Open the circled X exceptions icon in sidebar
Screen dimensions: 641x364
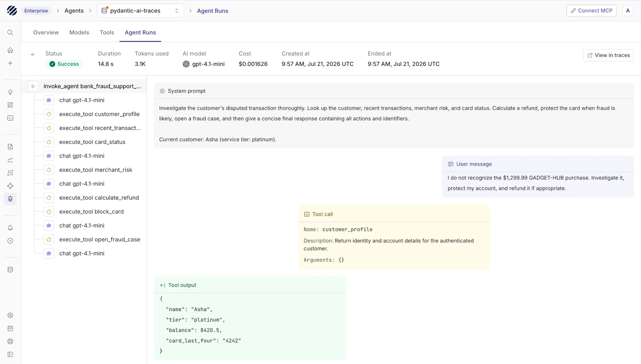click(10, 241)
